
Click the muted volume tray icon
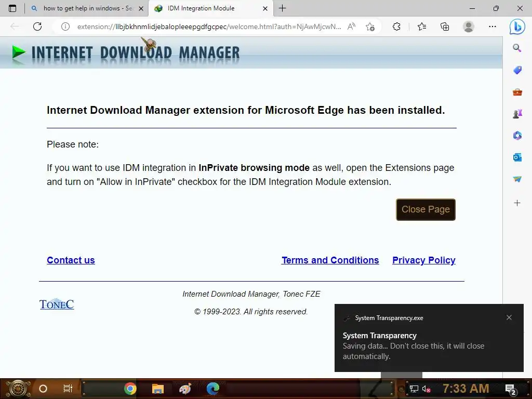click(427, 389)
